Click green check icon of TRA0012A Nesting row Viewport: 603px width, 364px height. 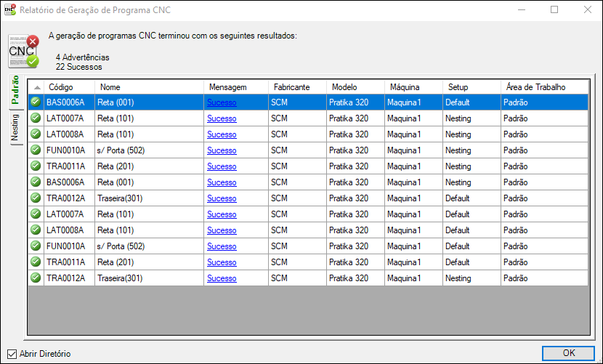point(36,278)
